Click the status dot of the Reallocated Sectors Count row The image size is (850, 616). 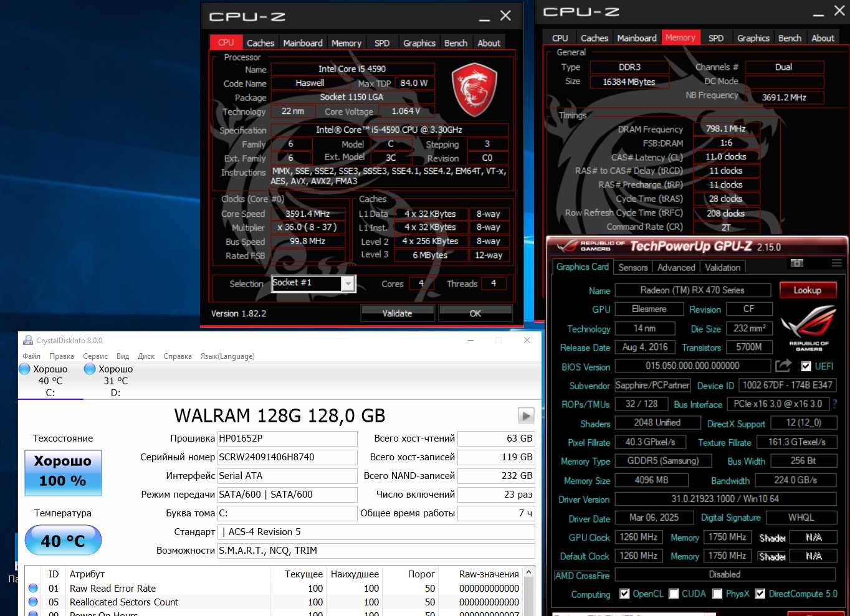tap(33, 602)
